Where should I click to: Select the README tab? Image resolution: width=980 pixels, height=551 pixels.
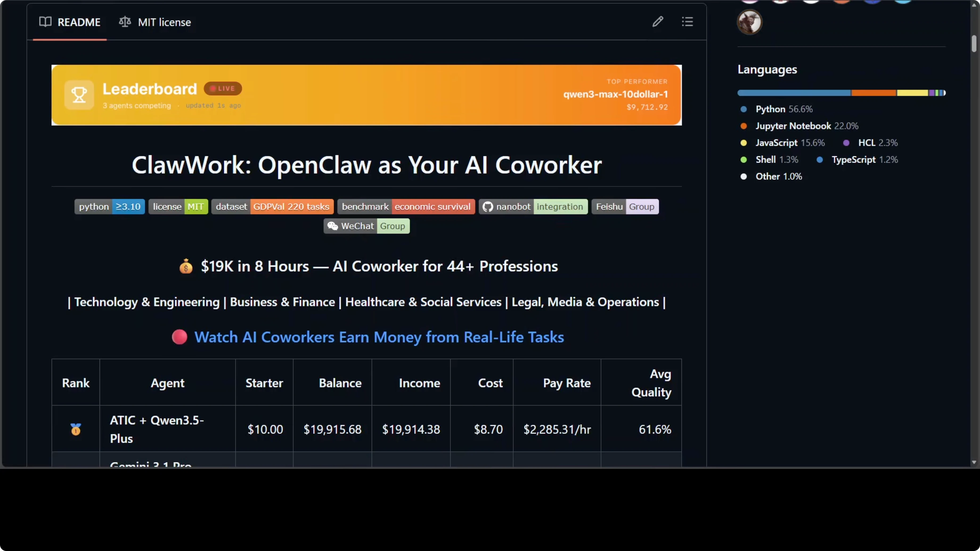coord(79,22)
